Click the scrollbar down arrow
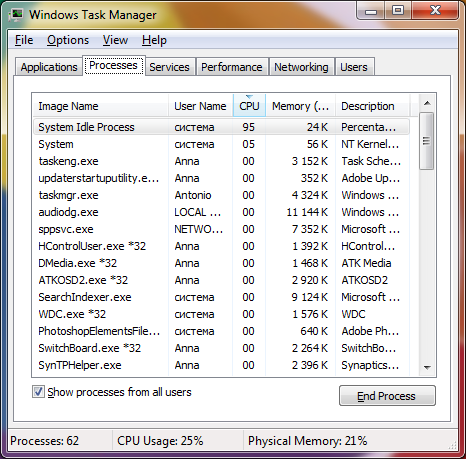Viewport: 466px width, 459px height. click(427, 367)
